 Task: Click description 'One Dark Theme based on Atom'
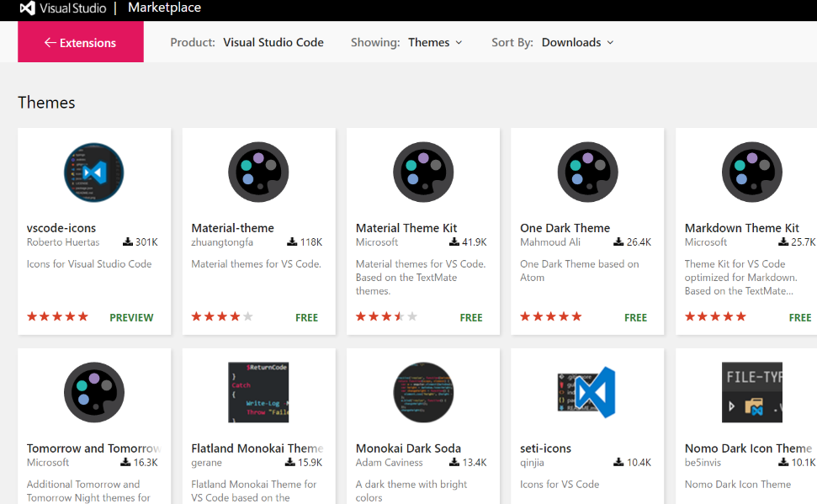click(580, 270)
